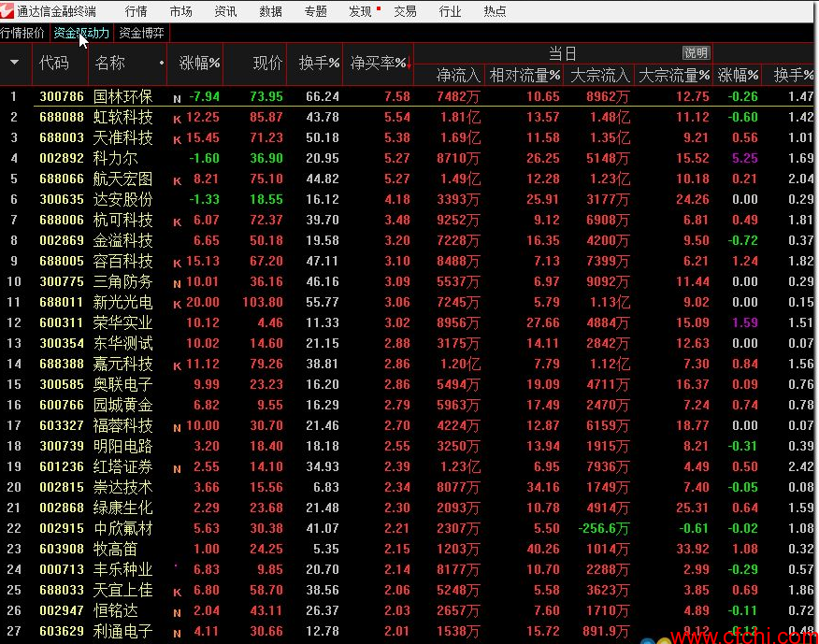Click the K marker beside 嘉元科技
This screenshot has height=644, width=819.
(x=177, y=366)
